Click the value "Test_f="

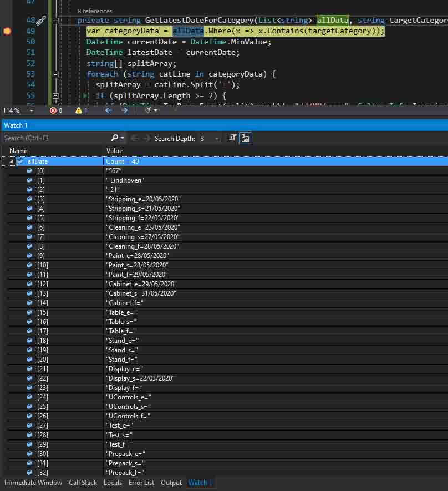[119, 444]
